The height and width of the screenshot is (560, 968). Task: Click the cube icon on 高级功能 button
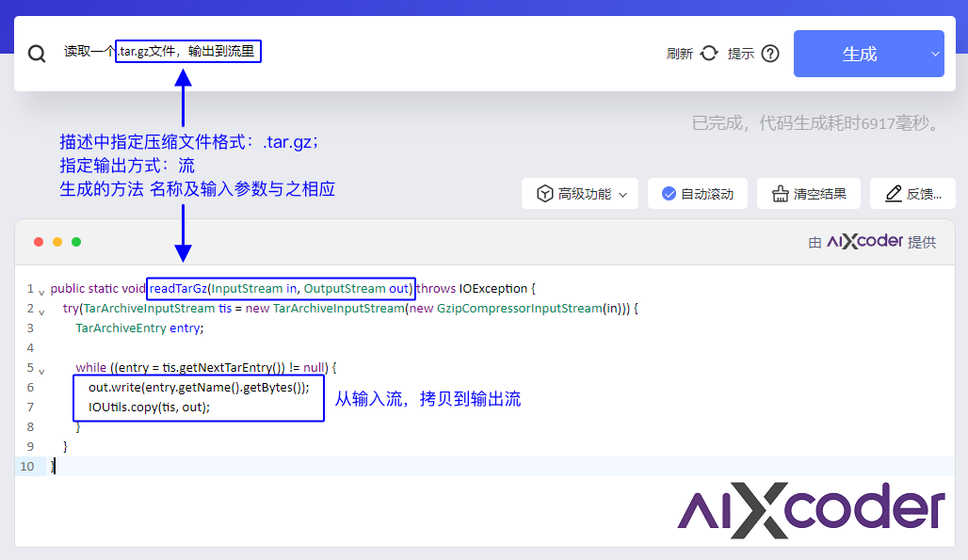544,192
